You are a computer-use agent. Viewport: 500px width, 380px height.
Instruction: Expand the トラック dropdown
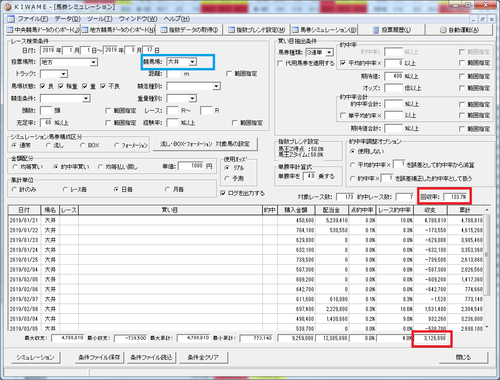coord(64,74)
